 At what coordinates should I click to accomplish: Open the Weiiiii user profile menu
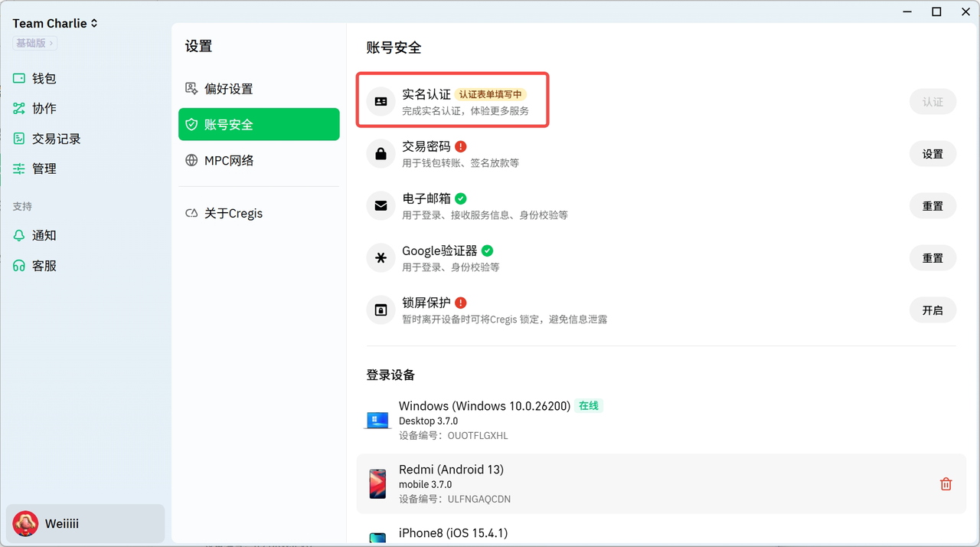click(85, 524)
